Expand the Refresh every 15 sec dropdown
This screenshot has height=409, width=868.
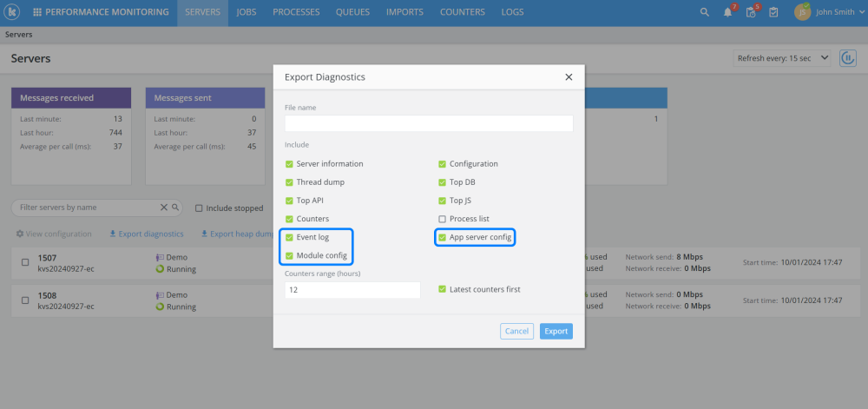click(x=782, y=58)
